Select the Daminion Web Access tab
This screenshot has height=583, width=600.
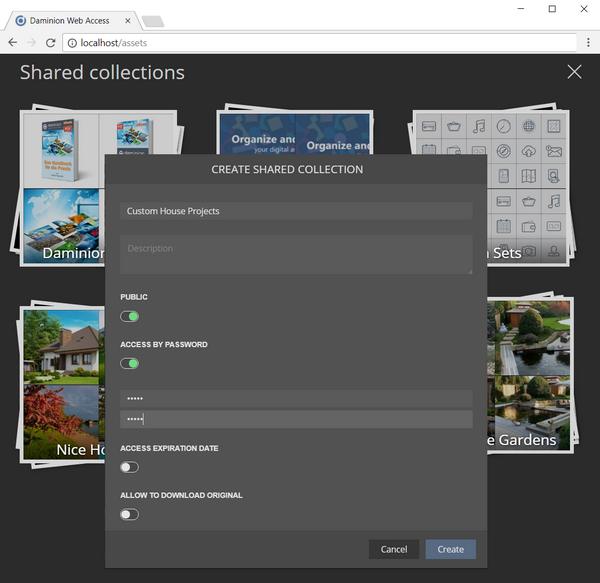point(73,21)
